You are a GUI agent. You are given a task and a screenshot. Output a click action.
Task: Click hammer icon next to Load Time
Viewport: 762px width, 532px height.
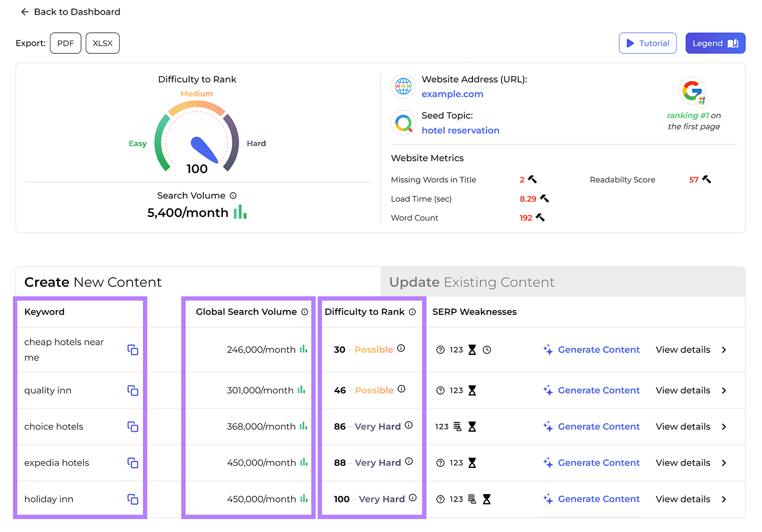pos(544,199)
